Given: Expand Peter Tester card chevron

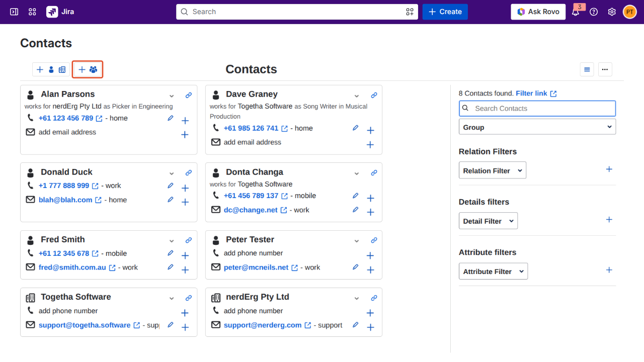Looking at the screenshot, I should [357, 241].
